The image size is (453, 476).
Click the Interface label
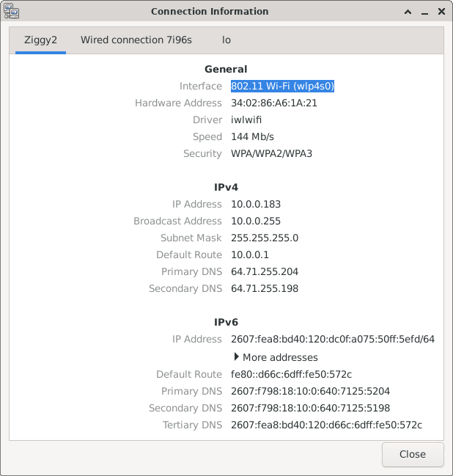(x=201, y=87)
